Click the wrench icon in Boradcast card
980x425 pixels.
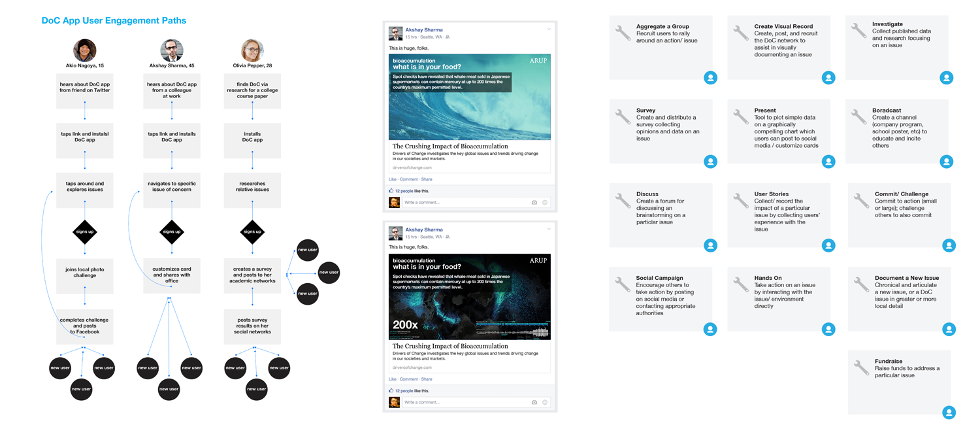pos(858,116)
